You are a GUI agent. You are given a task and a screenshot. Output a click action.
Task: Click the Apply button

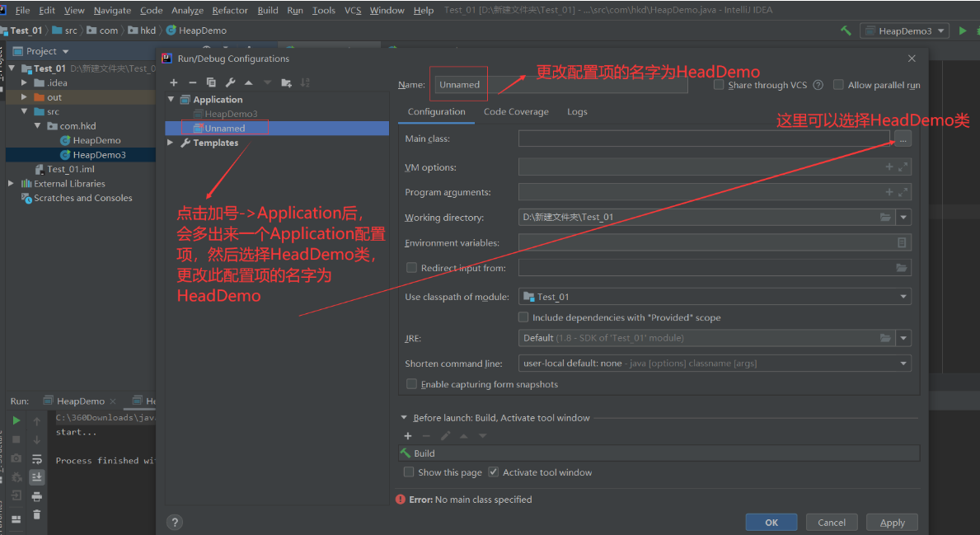pyautogui.click(x=892, y=522)
